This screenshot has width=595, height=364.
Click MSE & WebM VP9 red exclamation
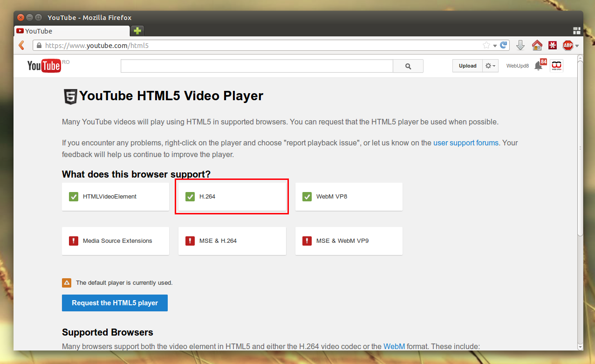pos(307,241)
